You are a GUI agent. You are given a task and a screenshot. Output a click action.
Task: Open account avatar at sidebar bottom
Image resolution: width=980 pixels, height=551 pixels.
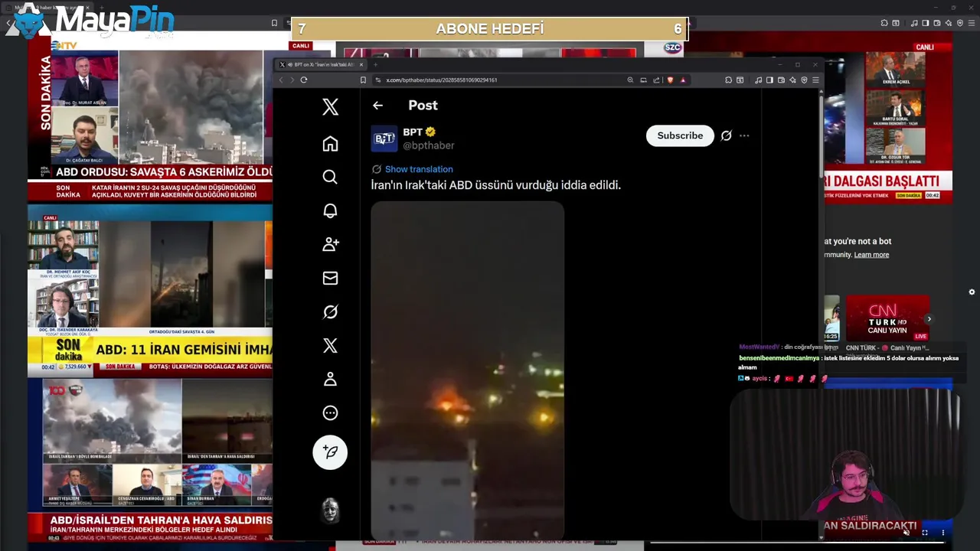coord(330,510)
